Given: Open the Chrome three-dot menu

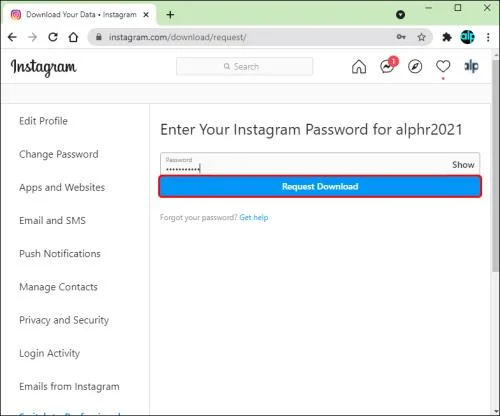Looking at the screenshot, I should tap(488, 37).
